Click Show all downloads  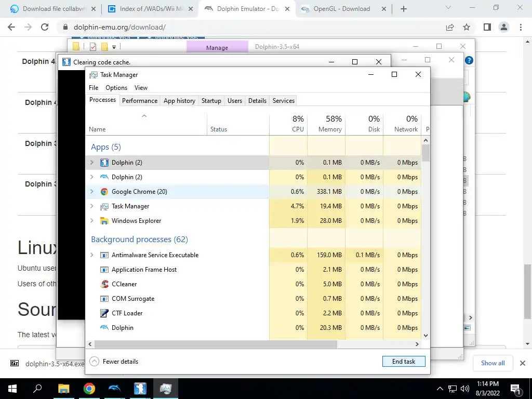click(x=493, y=363)
